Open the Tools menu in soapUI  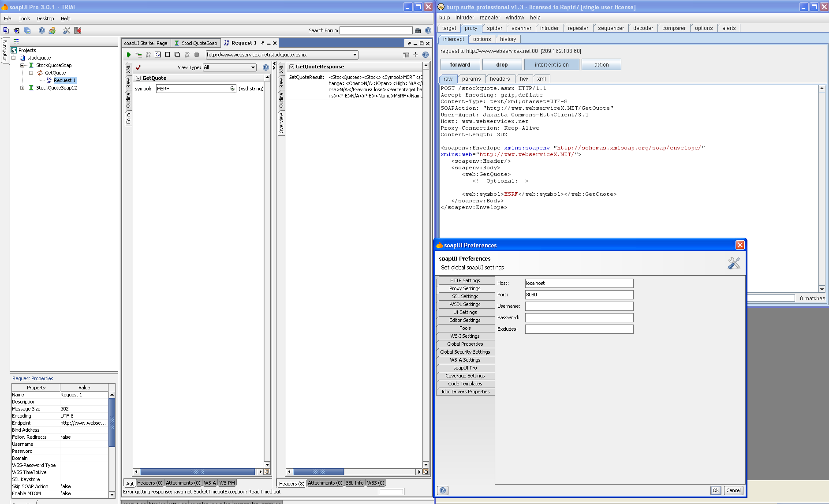pos(24,19)
